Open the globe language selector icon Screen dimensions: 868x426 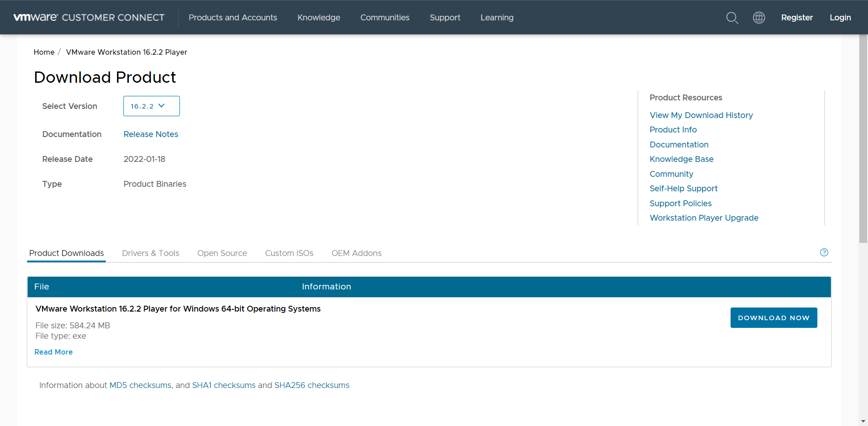click(759, 18)
